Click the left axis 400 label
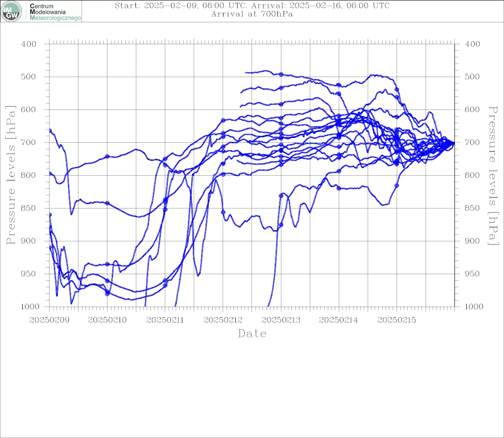 click(x=28, y=44)
